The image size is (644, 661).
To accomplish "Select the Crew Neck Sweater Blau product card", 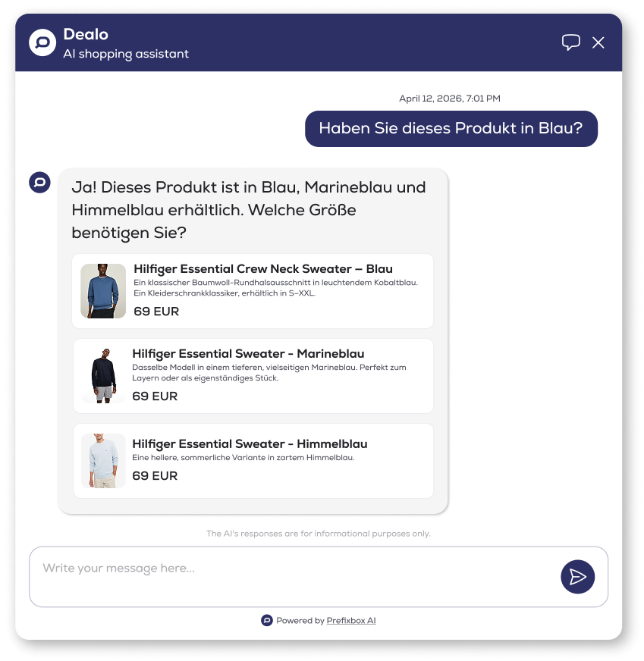I will click(253, 290).
